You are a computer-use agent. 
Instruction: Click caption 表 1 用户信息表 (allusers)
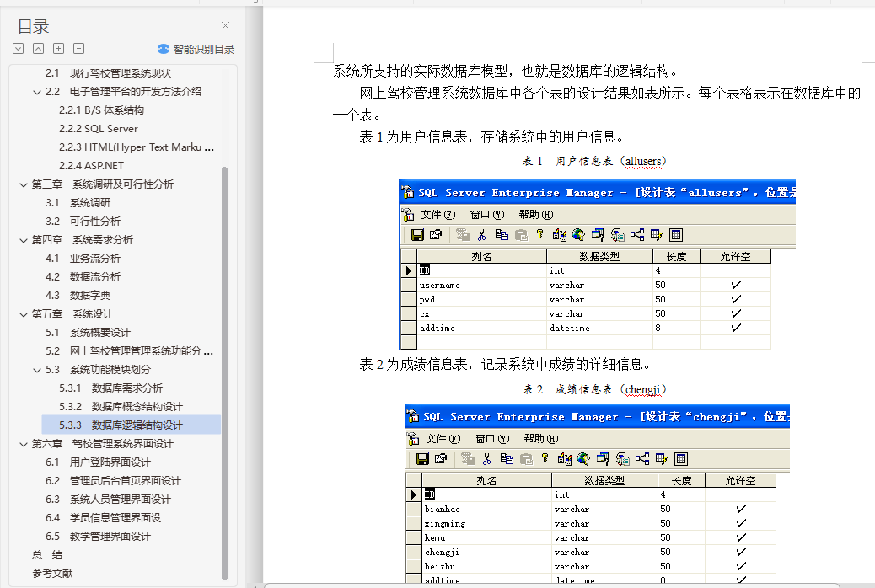(594, 161)
